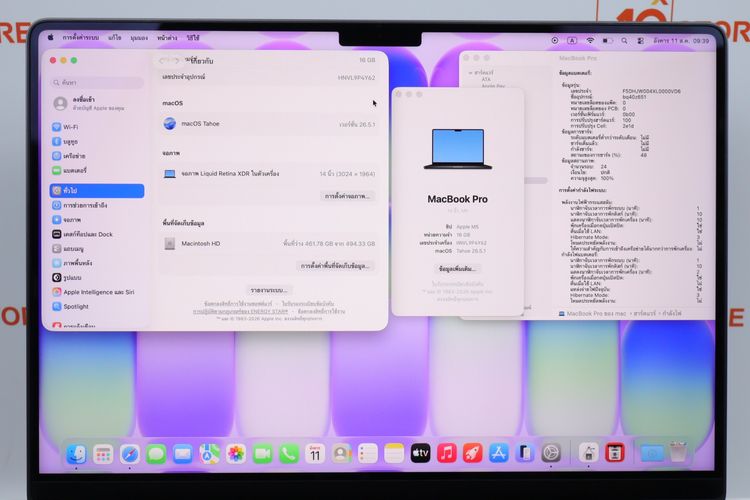Click the Liquid Retina XDR display row
750x500 pixels.
tap(269, 174)
